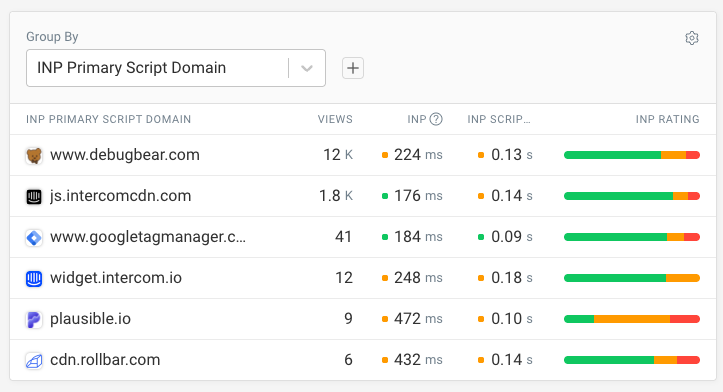Open the table settings gear icon

692,38
